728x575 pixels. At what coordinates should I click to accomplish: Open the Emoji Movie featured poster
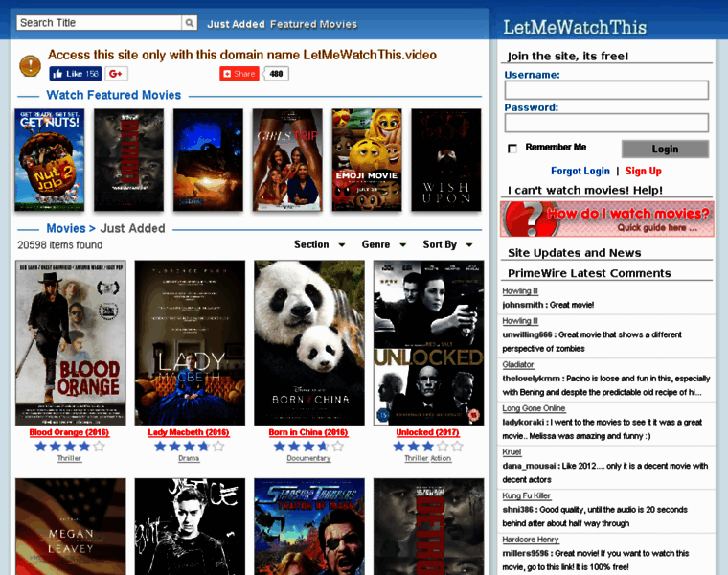click(x=367, y=160)
